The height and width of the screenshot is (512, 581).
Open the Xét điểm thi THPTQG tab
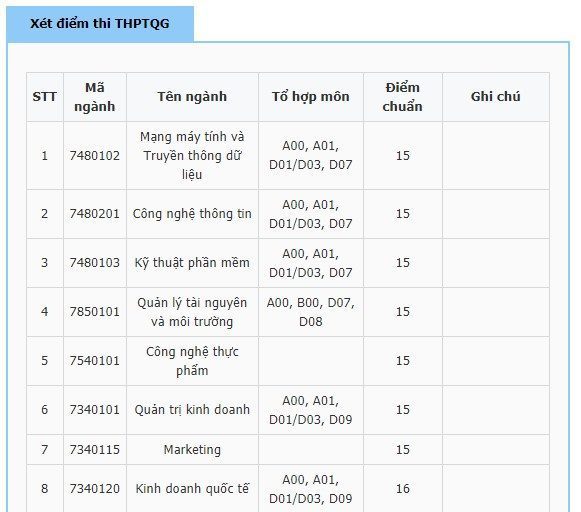click(100, 24)
